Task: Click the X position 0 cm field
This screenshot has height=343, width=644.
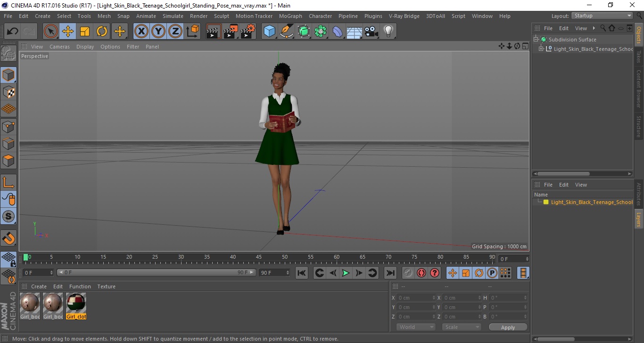Action: pos(416,298)
